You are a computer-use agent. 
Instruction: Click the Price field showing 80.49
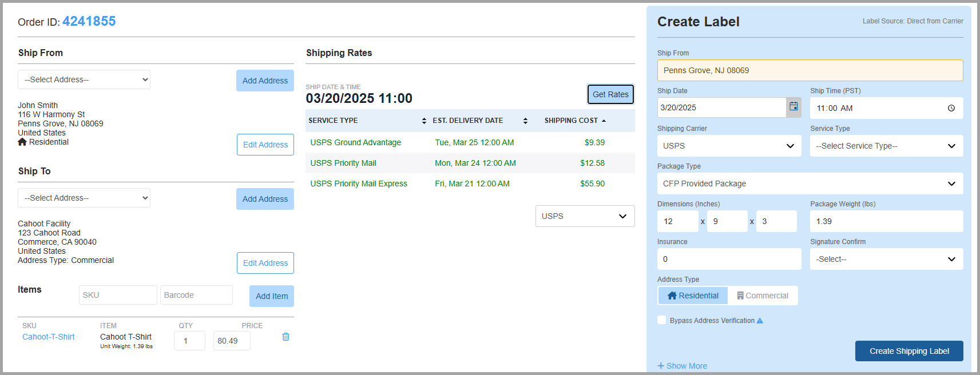pos(232,341)
